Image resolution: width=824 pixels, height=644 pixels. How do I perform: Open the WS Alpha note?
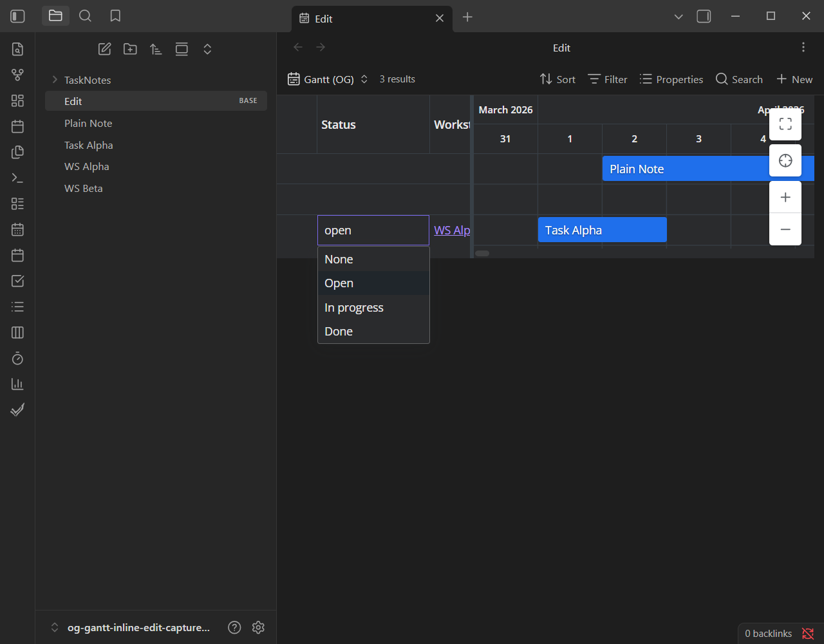point(156,166)
